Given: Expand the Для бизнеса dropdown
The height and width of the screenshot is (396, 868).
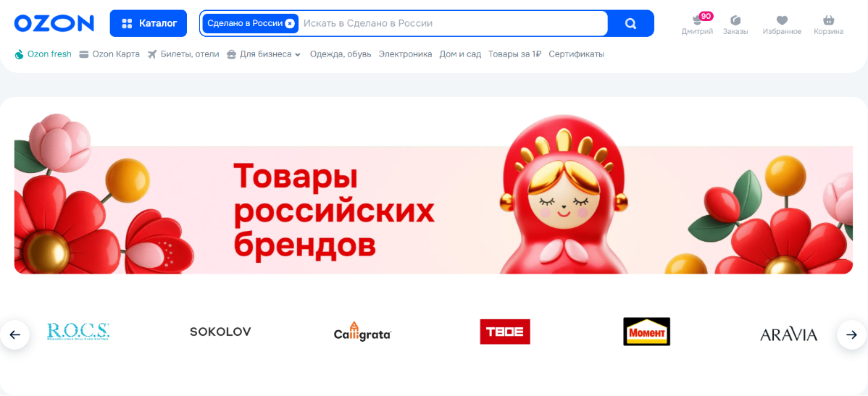Looking at the screenshot, I should 264,54.
